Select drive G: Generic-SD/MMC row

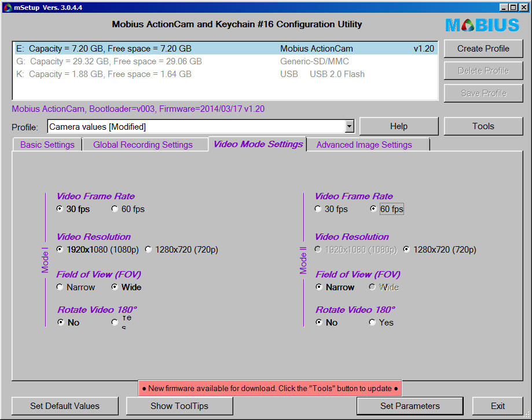click(x=225, y=61)
